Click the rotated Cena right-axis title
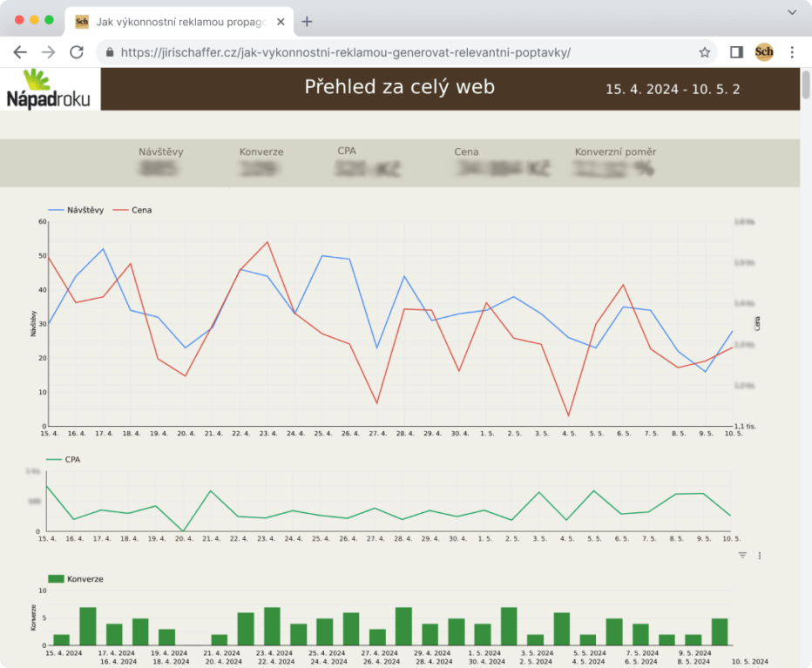This screenshot has width=812, height=668. [757, 324]
